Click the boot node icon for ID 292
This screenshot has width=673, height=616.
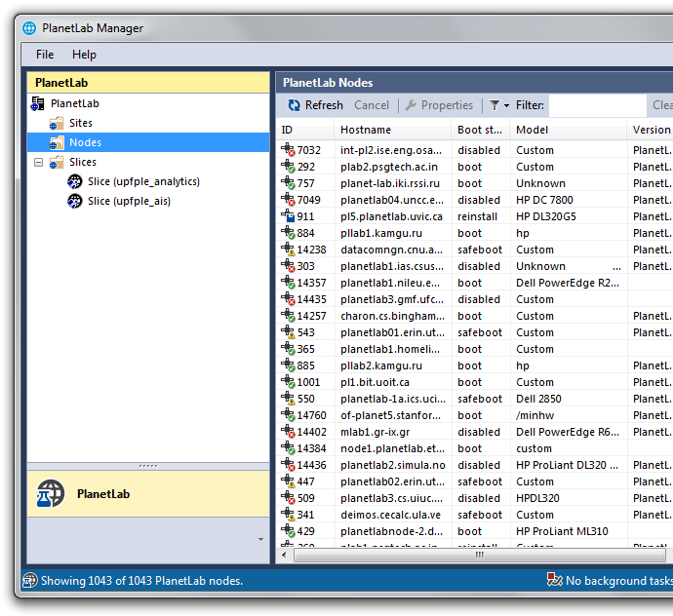click(288, 166)
